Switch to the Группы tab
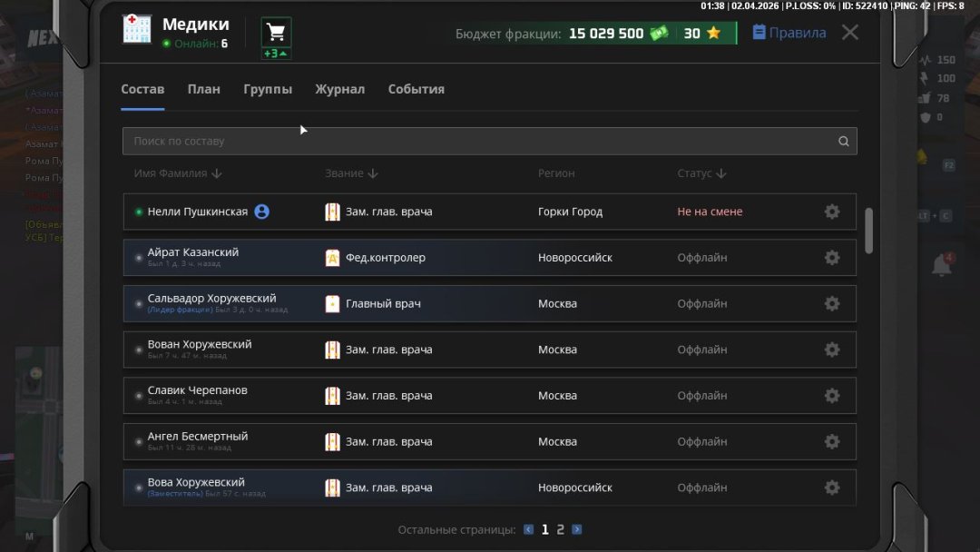This screenshot has width=980, height=552. (x=268, y=90)
